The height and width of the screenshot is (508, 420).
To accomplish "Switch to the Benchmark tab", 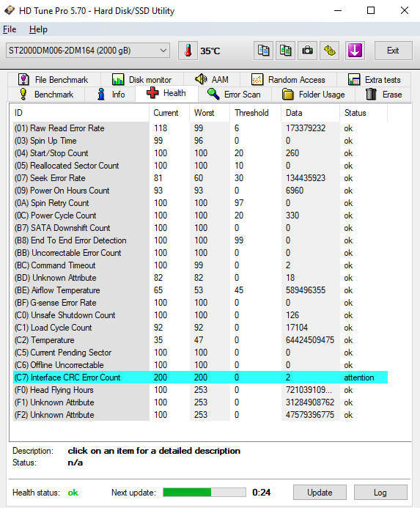I will pyautogui.click(x=46, y=95).
